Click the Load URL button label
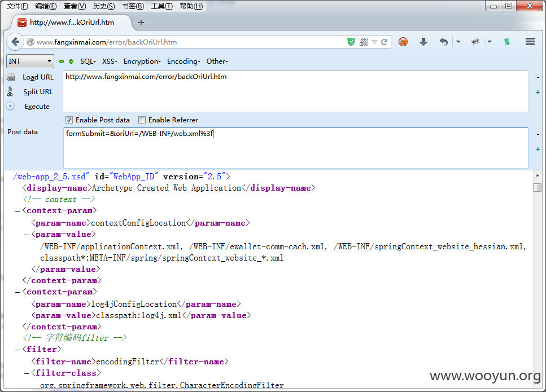This screenshot has height=392, width=546. pyautogui.click(x=38, y=77)
